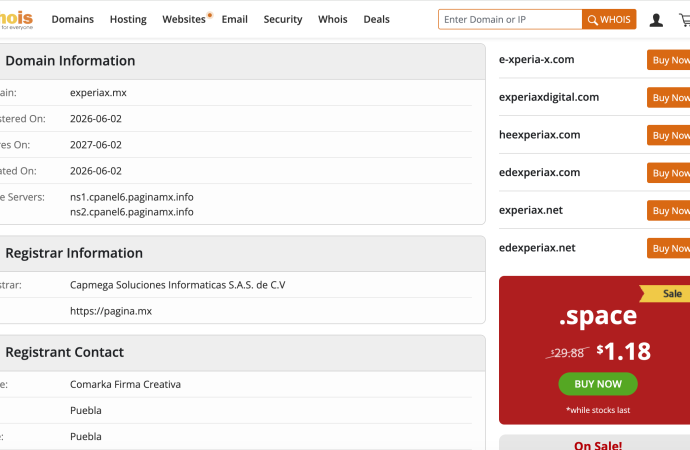This screenshot has width=690, height=450.
Task: Open the Whois menu item
Action: [333, 19]
